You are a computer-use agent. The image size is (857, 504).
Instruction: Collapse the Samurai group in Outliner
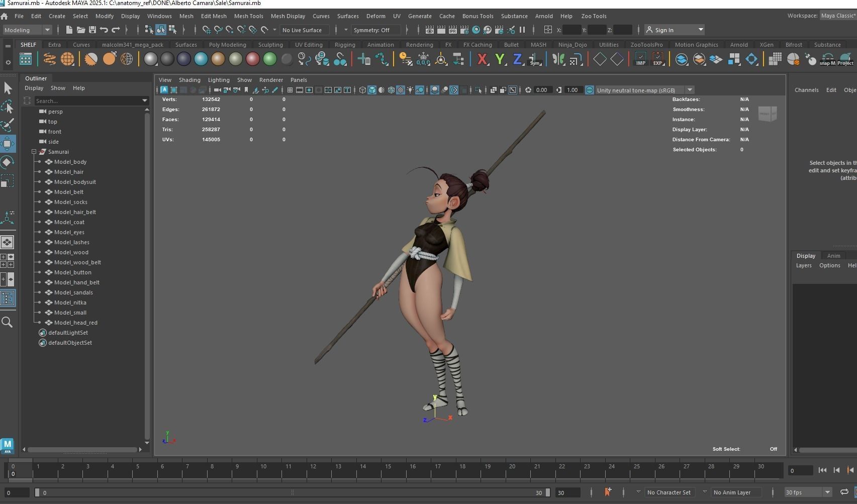pyautogui.click(x=34, y=152)
